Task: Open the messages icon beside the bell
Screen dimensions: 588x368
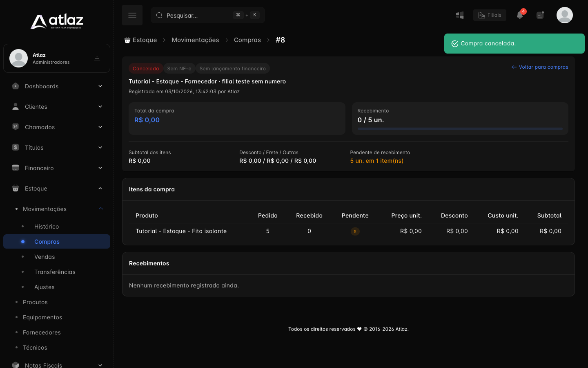Action: point(540,15)
